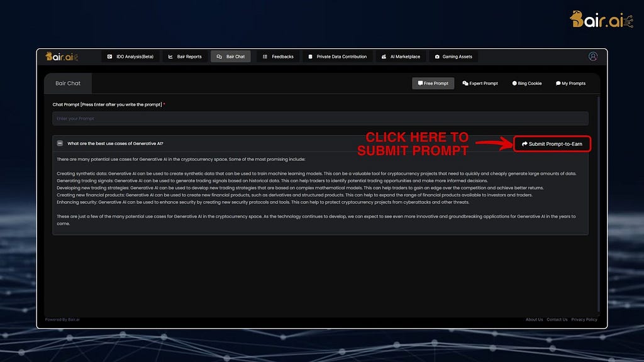Viewport: 644px width, 362px height.
Task: Click the line starting 'Creating new financial products'
Action: (294, 195)
